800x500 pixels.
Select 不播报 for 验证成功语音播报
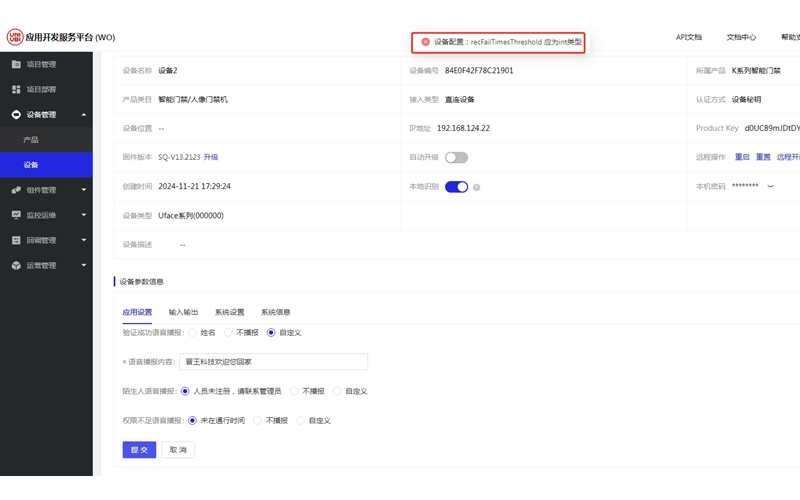point(228,333)
